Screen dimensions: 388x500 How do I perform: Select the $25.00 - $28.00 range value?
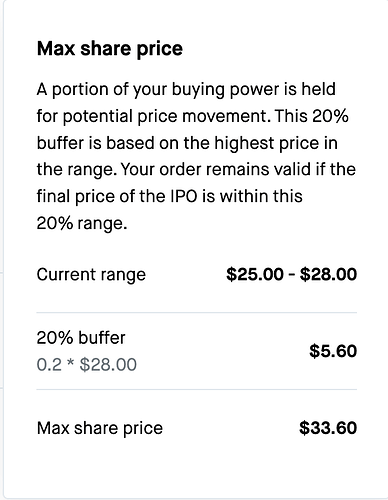291,274
